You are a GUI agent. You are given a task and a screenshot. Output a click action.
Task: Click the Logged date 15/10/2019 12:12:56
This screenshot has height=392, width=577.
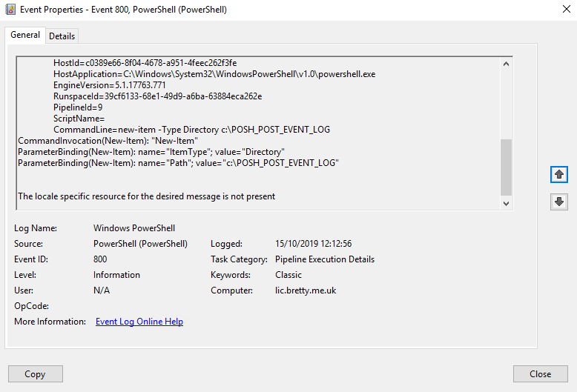(x=313, y=244)
